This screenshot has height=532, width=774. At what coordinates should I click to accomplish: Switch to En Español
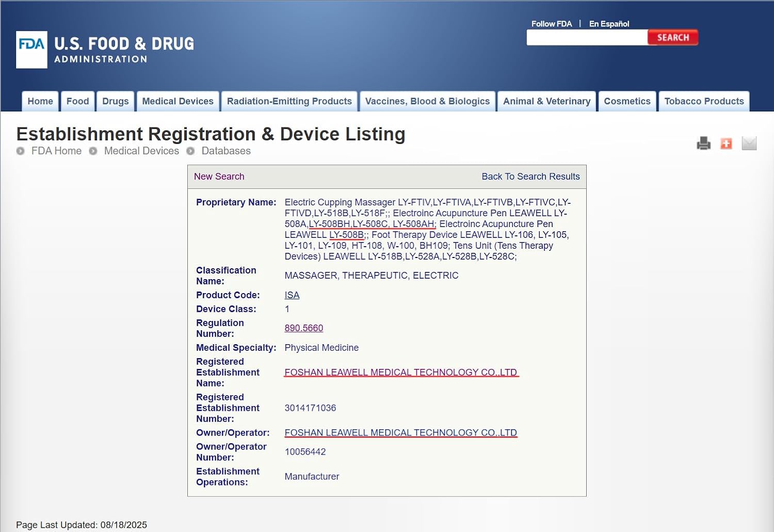[x=609, y=24]
